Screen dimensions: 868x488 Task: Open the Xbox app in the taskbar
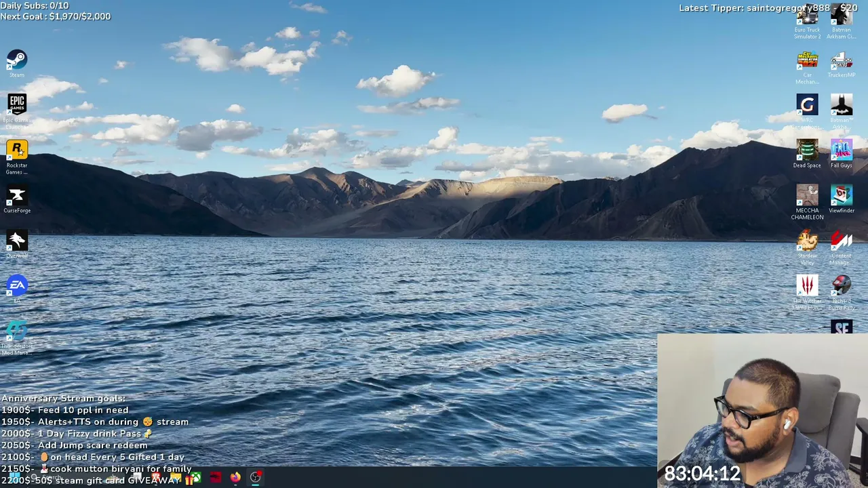tap(195, 478)
